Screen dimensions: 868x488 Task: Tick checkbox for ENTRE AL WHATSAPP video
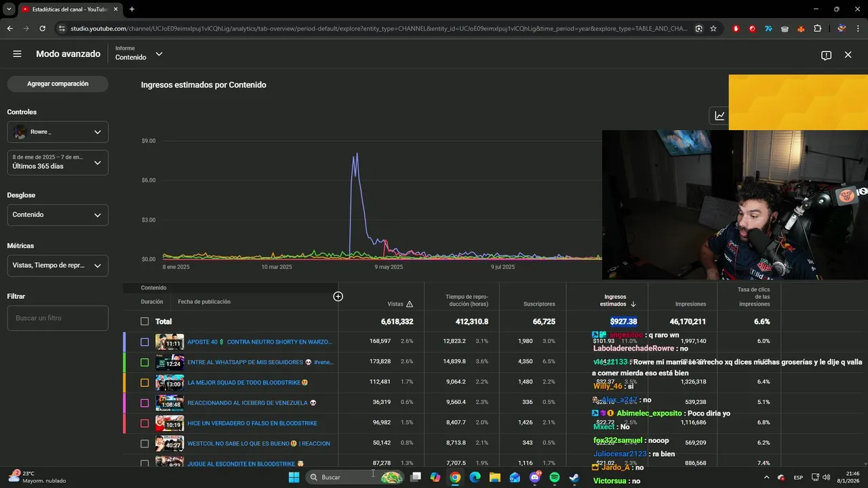click(144, 362)
